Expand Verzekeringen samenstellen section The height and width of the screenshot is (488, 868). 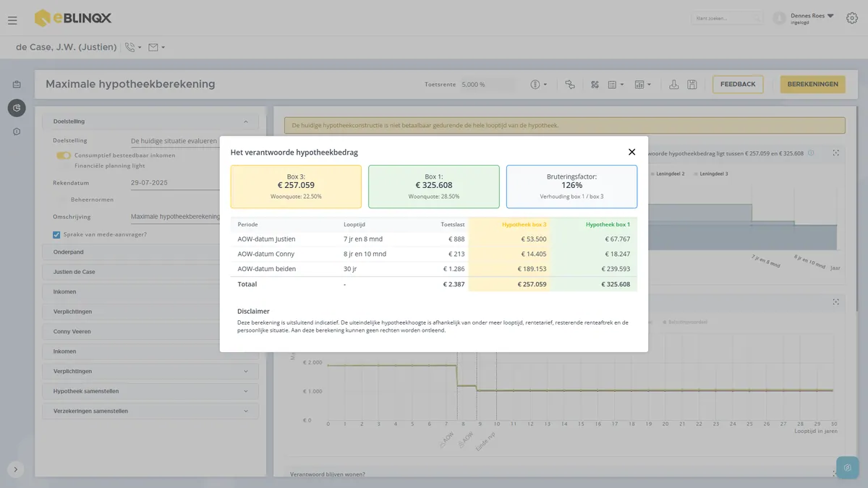tap(150, 411)
